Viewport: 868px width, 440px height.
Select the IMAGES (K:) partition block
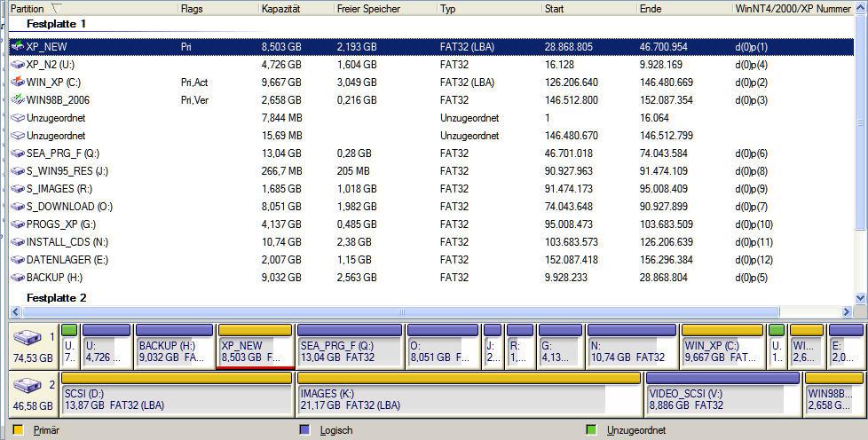point(469,395)
